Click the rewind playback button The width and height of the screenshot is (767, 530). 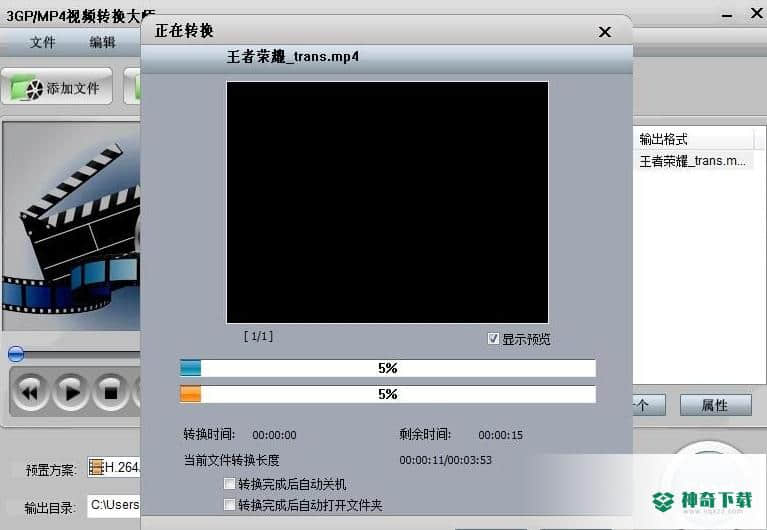30,392
